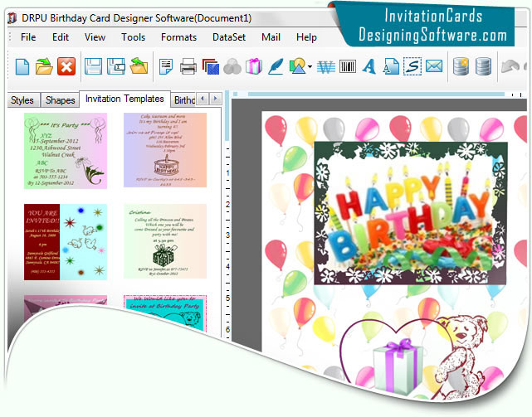
Task: Click the gift box icon in the toolbar
Action: click(x=253, y=67)
